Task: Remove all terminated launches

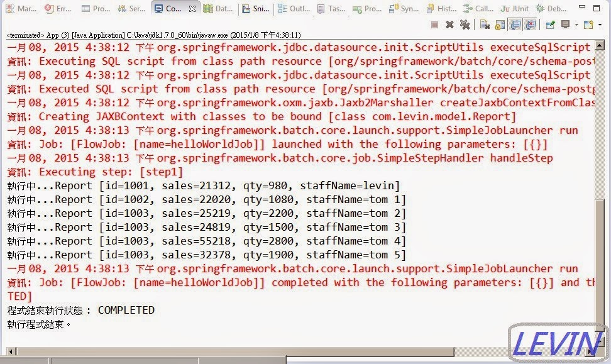Action: point(466,23)
